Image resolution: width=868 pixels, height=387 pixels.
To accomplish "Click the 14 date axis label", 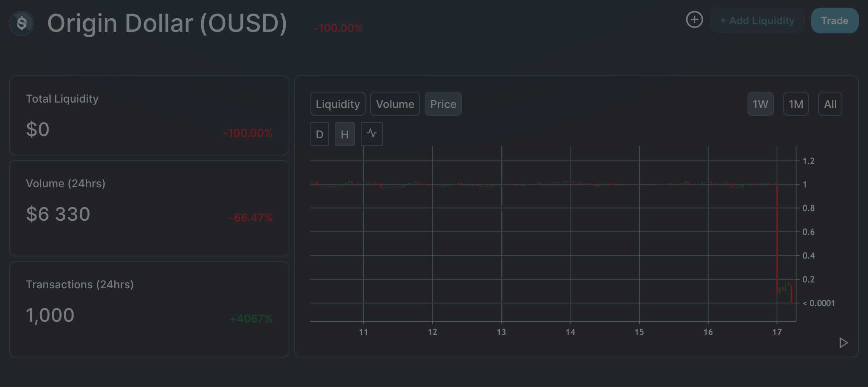I will click(570, 332).
